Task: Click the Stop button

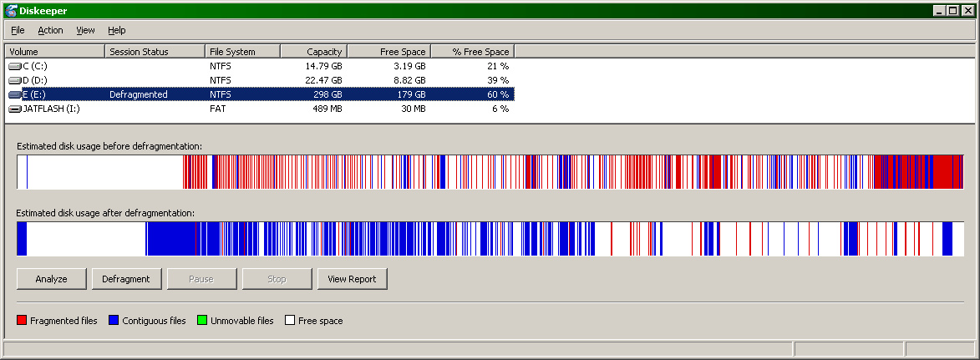Action: click(x=277, y=279)
